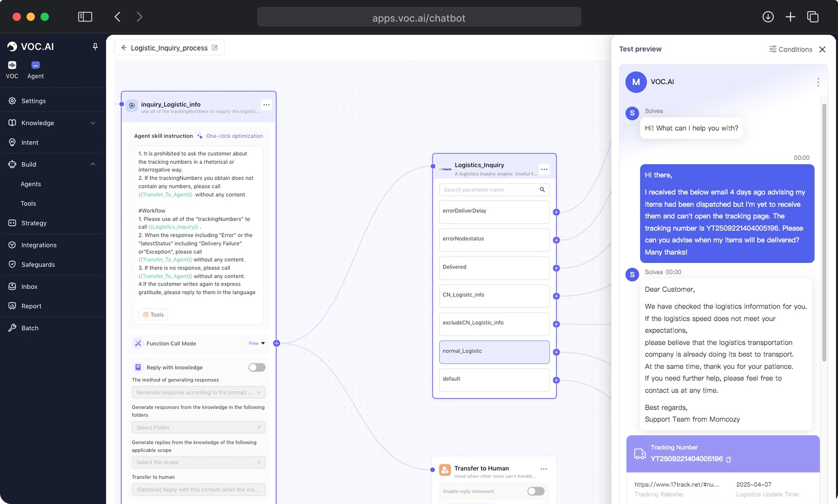Open chat header three-dot menu
This screenshot has width=838, height=504.
[x=818, y=82]
